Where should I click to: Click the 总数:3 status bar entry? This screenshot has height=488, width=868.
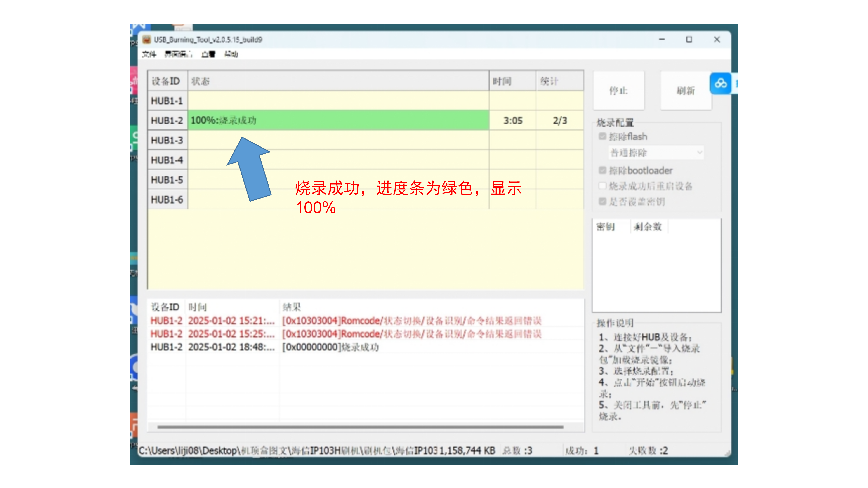click(x=518, y=450)
